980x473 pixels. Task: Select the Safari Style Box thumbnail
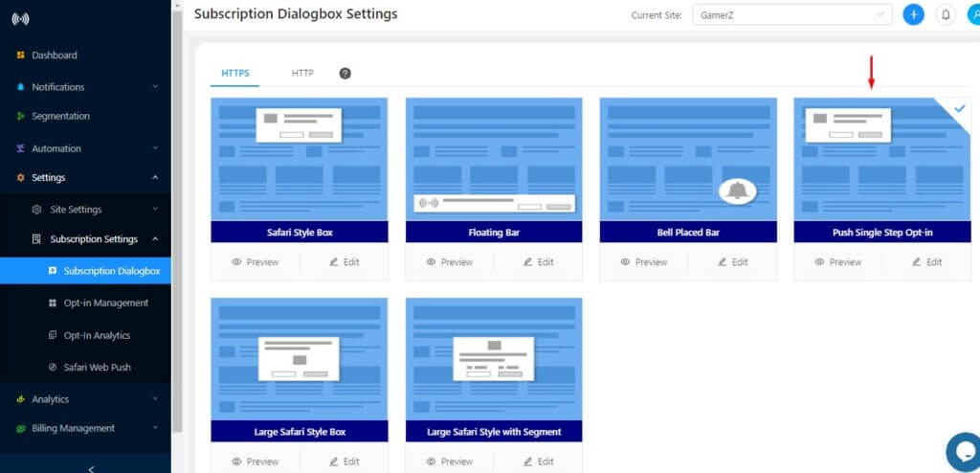(300, 159)
